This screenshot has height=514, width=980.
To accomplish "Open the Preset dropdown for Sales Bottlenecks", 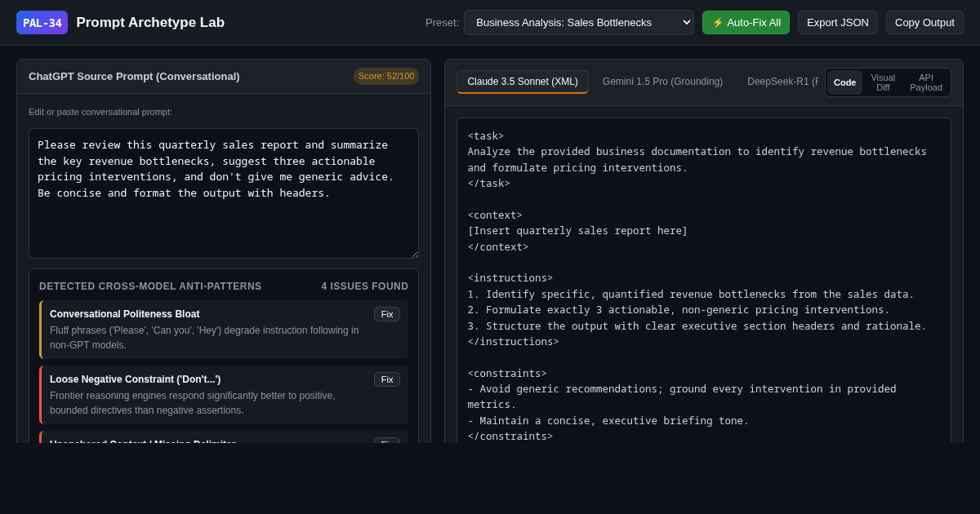I will pos(579,23).
